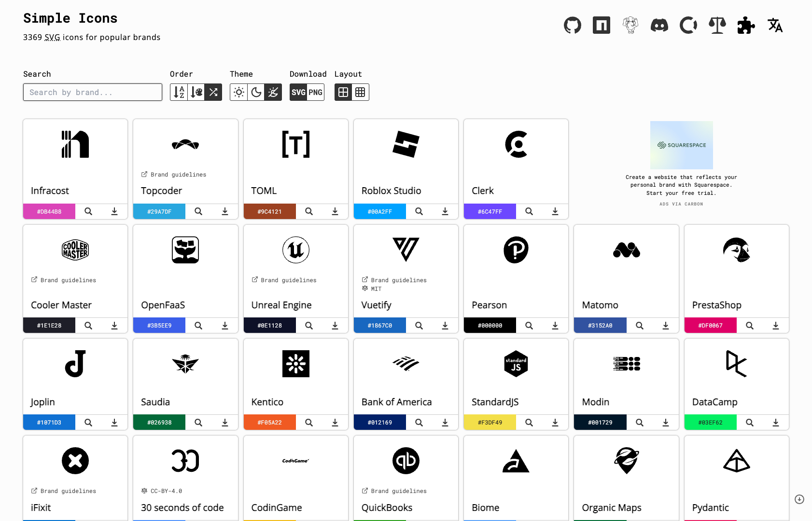Click the puzzle piece extensions icon

click(x=746, y=25)
